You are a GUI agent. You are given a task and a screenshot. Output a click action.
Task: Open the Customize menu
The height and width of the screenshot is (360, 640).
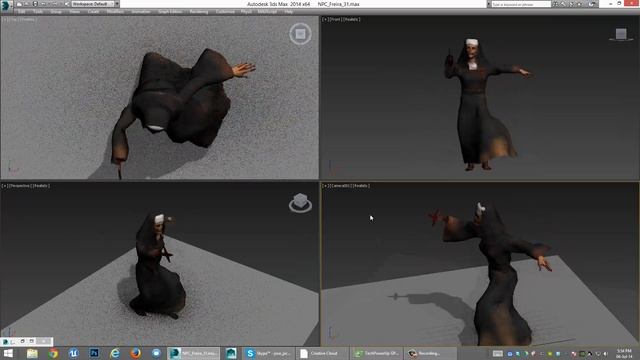[225, 12]
